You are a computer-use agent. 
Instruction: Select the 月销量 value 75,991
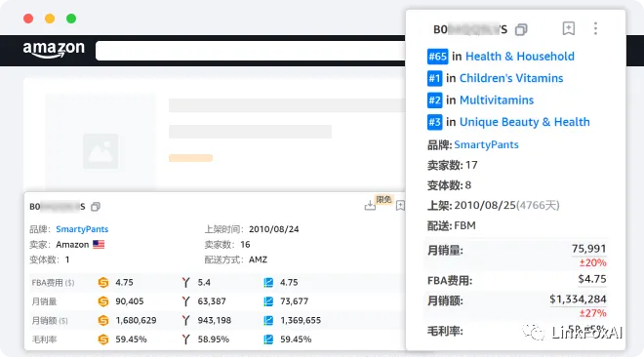(588, 249)
